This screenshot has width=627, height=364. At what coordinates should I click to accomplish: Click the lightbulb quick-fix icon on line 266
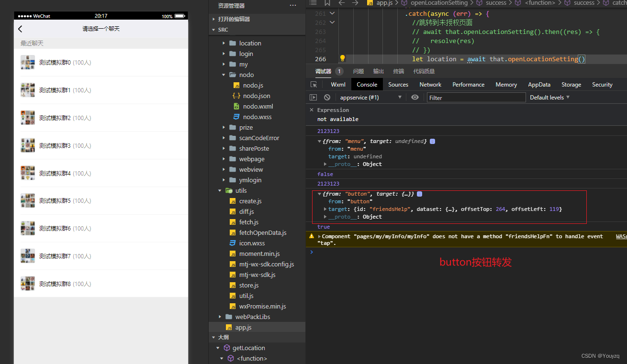tap(342, 58)
